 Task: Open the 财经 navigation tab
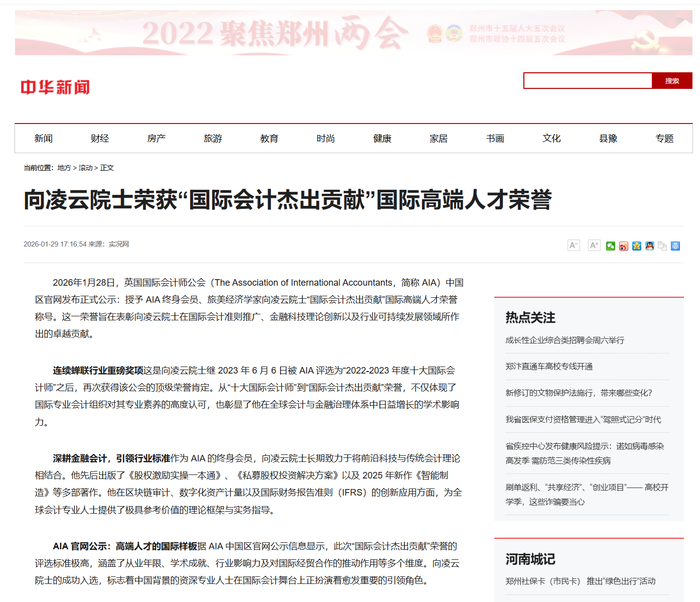click(x=100, y=139)
